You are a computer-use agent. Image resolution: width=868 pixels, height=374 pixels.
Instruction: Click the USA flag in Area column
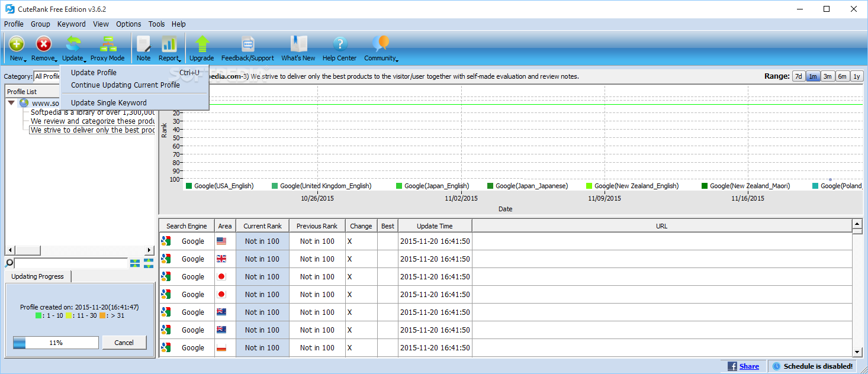coord(221,241)
